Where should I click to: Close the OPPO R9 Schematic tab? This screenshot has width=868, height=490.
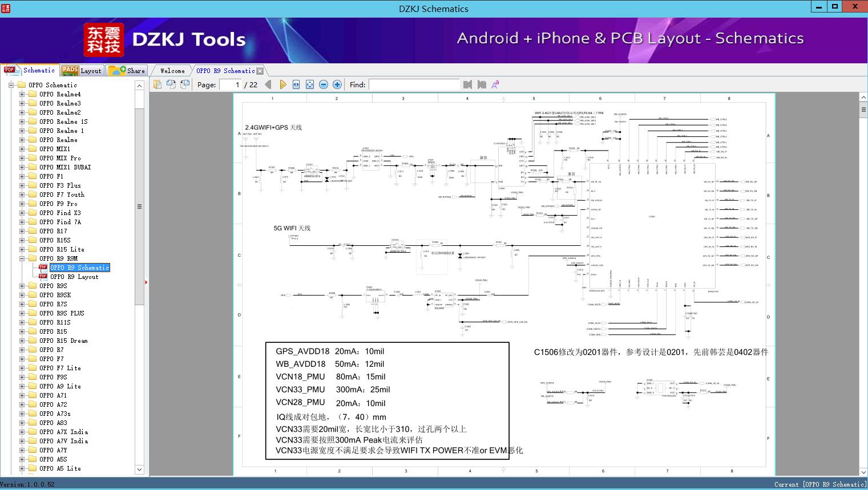click(260, 71)
